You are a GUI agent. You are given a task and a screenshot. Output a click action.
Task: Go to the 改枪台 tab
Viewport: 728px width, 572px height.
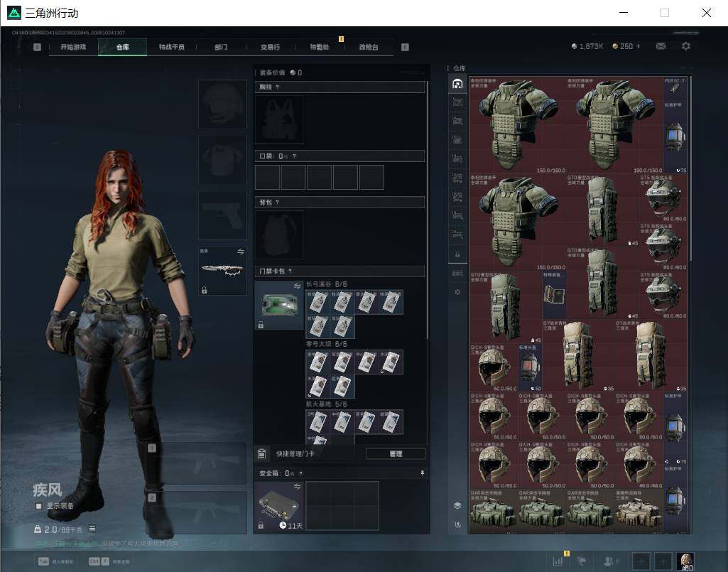pyautogui.click(x=369, y=47)
